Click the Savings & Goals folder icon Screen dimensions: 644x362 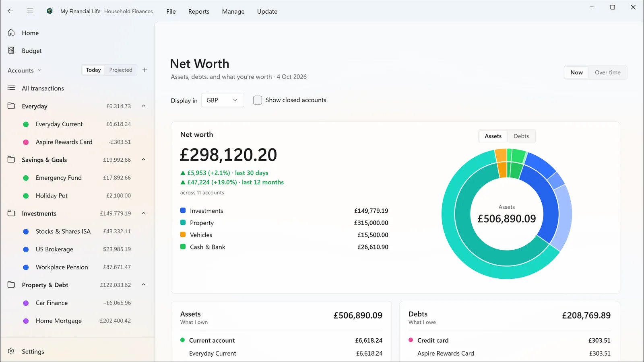(x=11, y=160)
